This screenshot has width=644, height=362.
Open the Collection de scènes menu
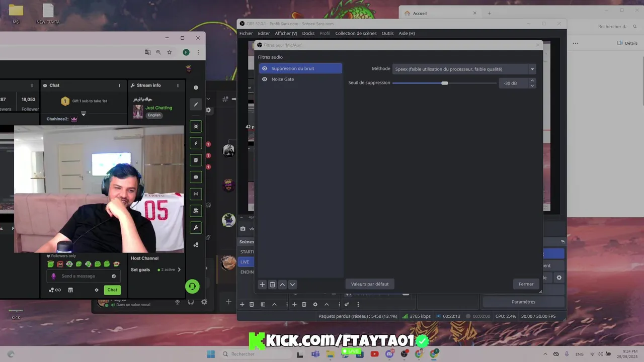coord(356,33)
